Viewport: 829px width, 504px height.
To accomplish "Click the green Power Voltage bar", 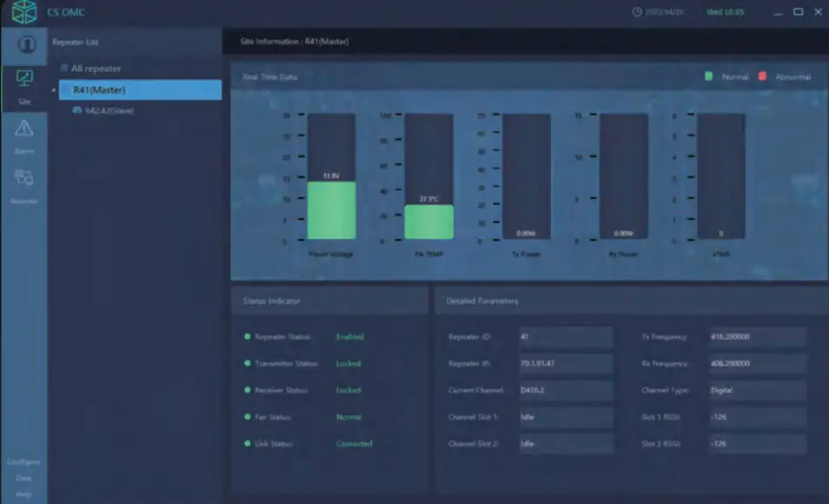I will point(331,210).
